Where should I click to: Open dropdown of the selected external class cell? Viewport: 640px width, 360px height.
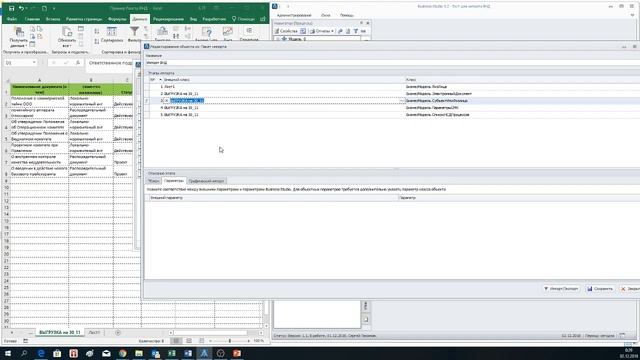[402, 100]
